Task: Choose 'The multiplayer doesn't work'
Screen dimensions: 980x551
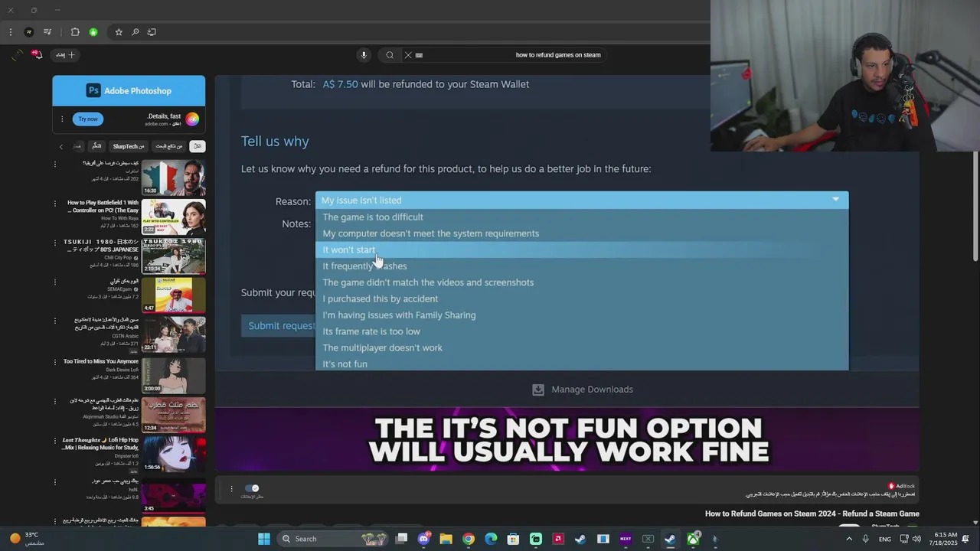Action: pos(582,347)
